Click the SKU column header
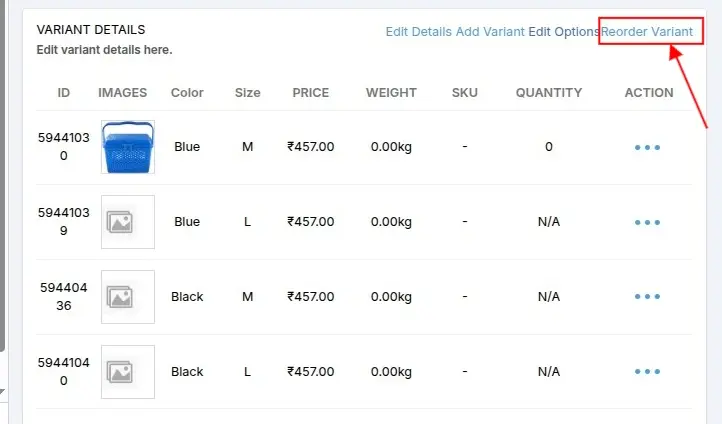The width and height of the screenshot is (722, 424). click(464, 93)
